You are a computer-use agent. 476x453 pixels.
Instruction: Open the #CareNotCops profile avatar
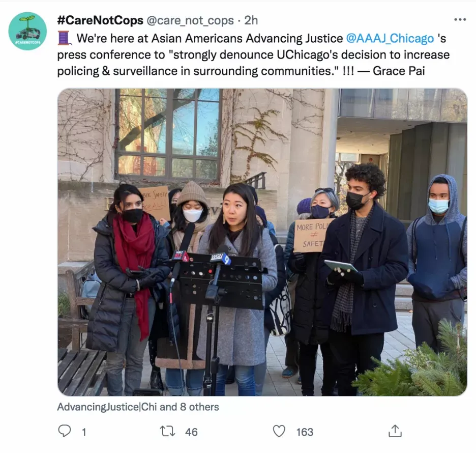point(27,31)
